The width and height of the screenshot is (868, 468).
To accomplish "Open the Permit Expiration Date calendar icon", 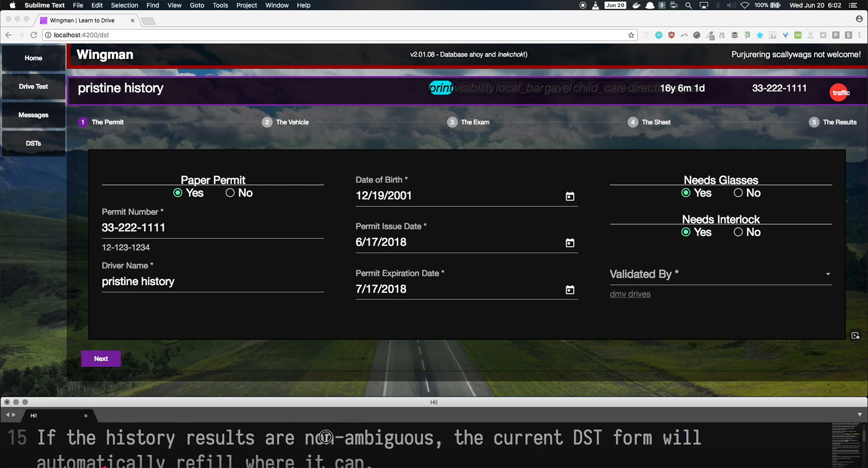I will pyautogui.click(x=570, y=290).
